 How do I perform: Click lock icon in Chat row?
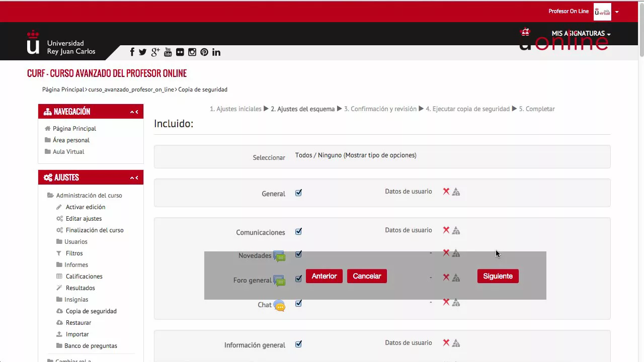point(456,302)
